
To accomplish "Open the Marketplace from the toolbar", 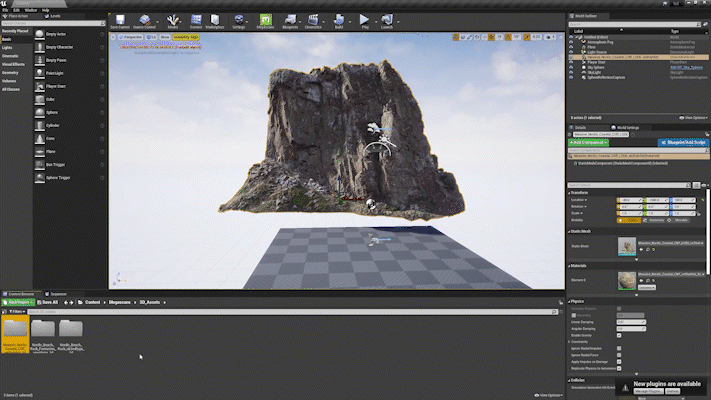I will (x=215, y=21).
